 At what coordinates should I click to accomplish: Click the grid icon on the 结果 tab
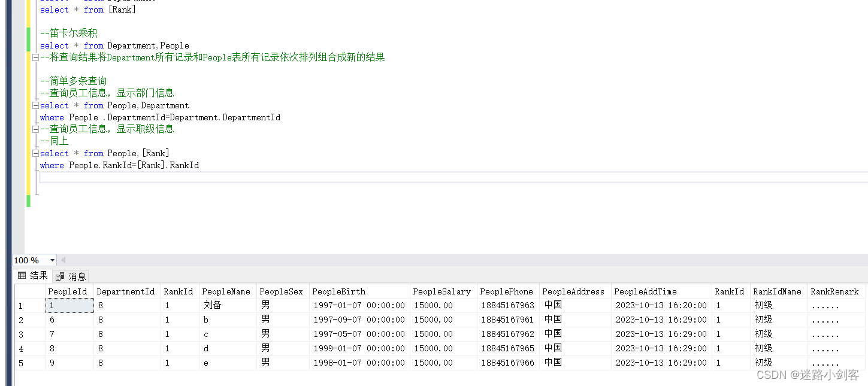point(22,276)
